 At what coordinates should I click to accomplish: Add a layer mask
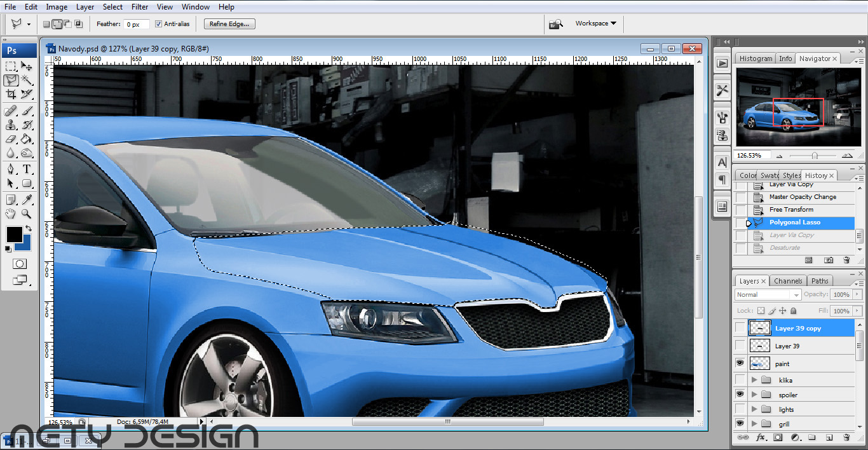(x=778, y=438)
